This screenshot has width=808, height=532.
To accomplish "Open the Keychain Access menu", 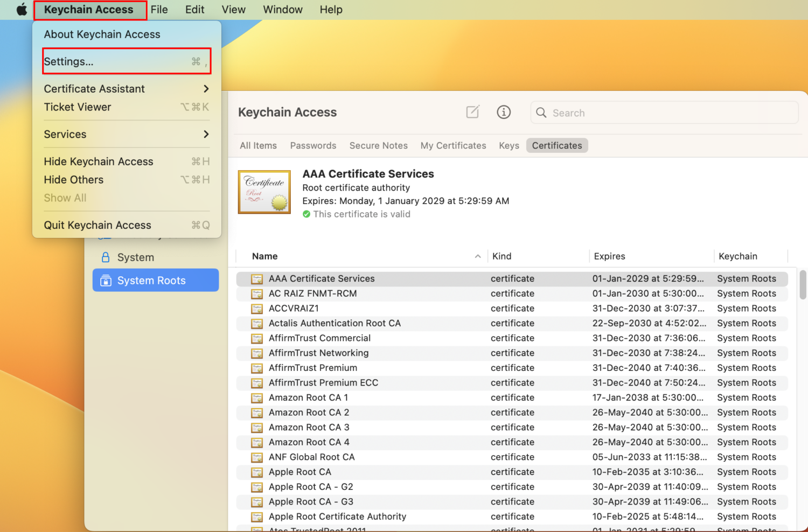I will [x=89, y=10].
